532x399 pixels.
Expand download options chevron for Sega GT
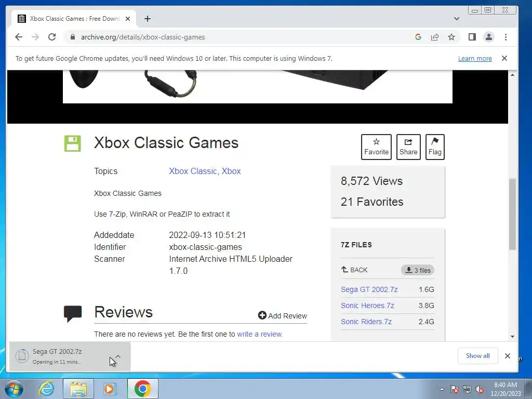click(x=118, y=356)
